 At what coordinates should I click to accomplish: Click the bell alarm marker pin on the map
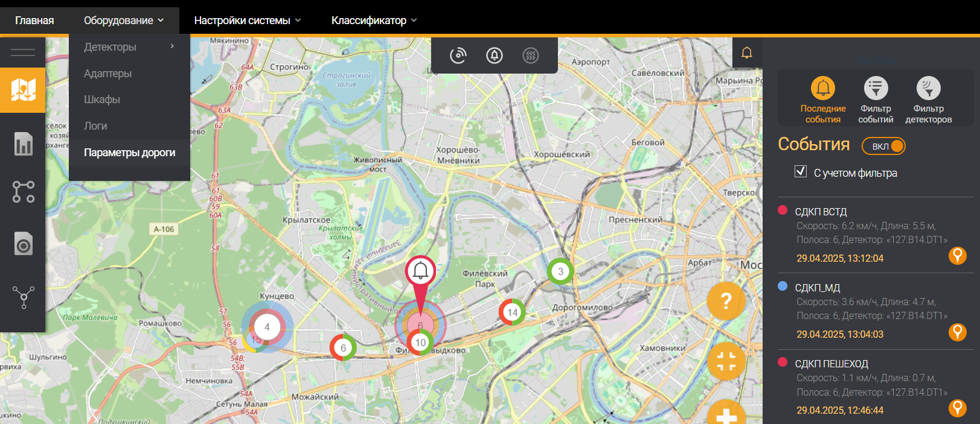click(420, 272)
